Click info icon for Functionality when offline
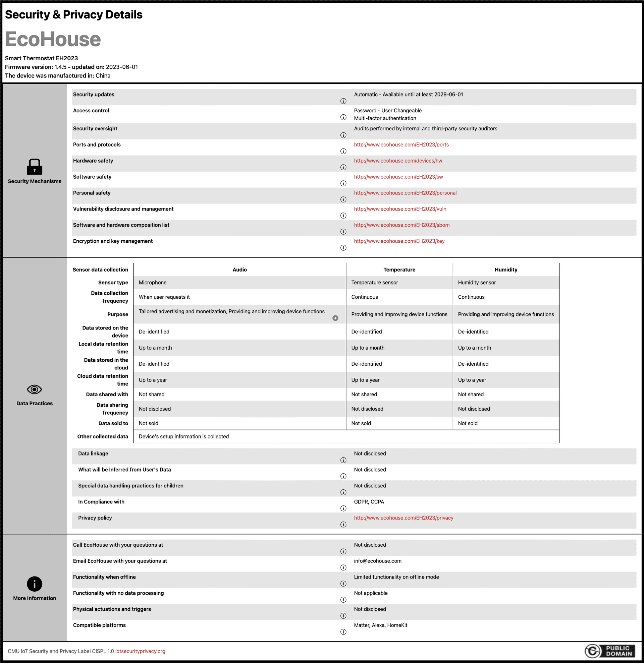 click(x=343, y=584)
